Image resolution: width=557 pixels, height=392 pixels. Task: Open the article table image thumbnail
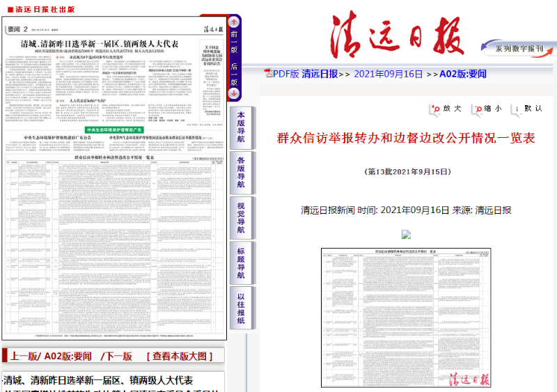point(406,317)
